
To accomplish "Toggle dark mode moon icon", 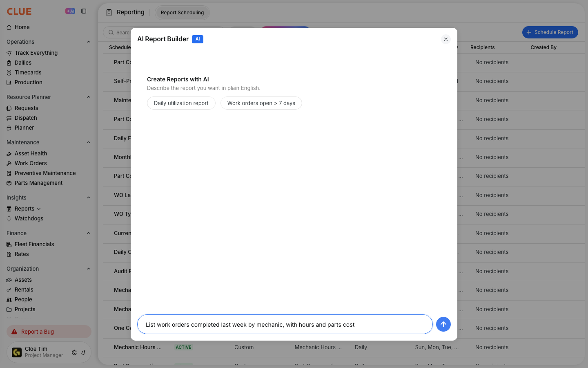I will click(x=74, y=352).
